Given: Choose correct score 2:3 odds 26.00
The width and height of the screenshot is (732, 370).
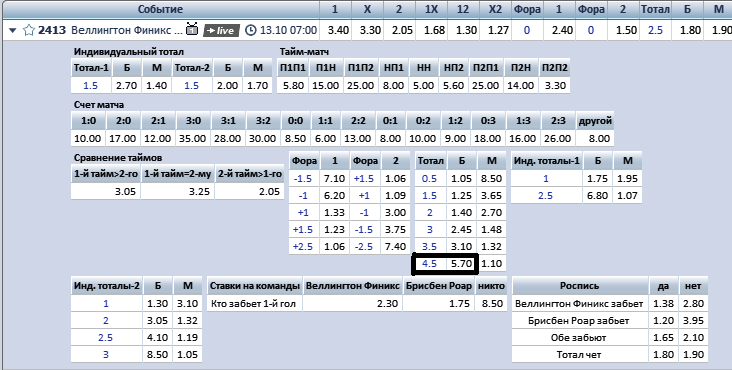Looking at the screenshot, I should 558,139.
